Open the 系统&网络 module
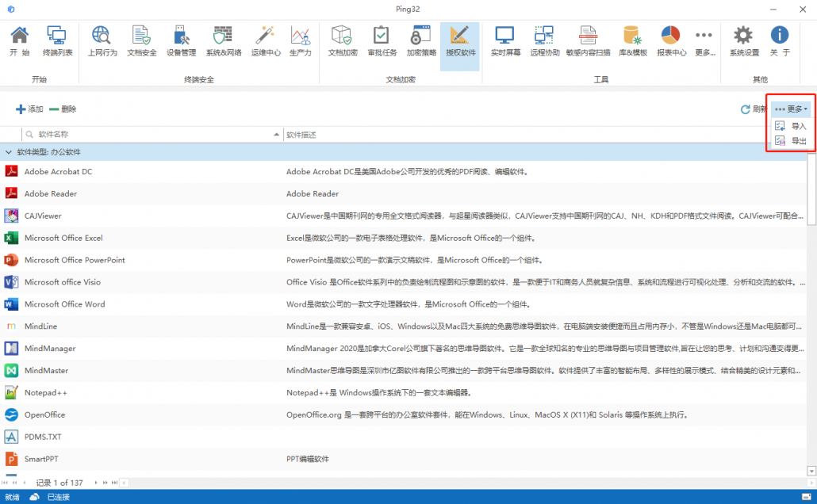 tap(224, 40)
